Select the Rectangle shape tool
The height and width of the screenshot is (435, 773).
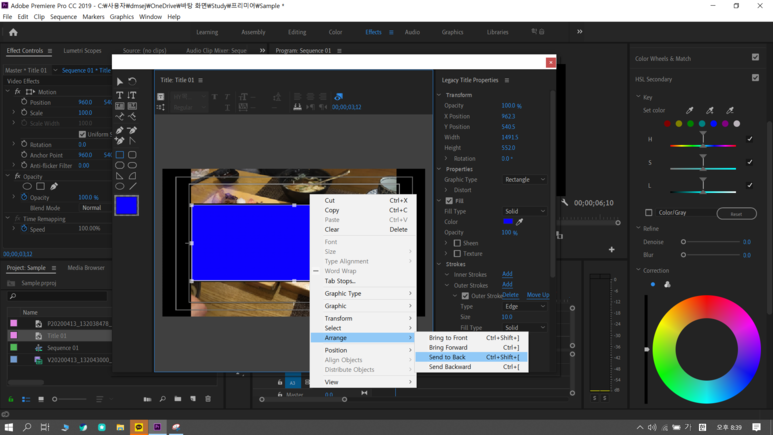120,155
